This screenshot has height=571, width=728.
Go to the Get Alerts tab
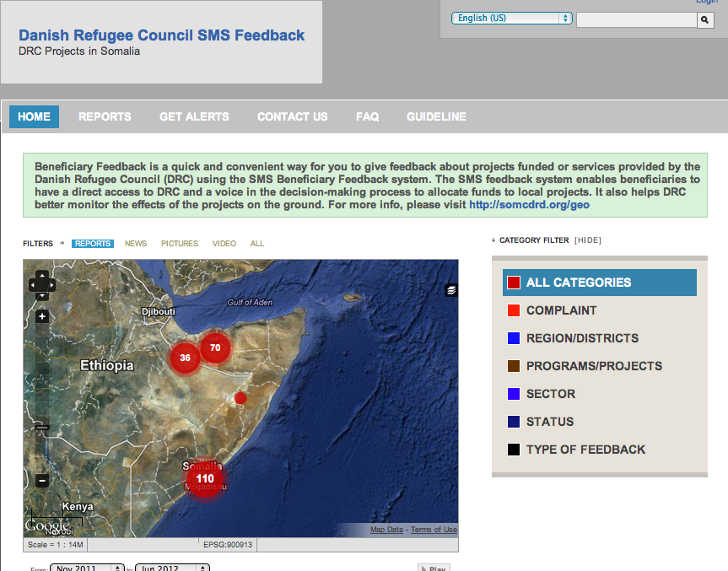click(x=194, y=116)
